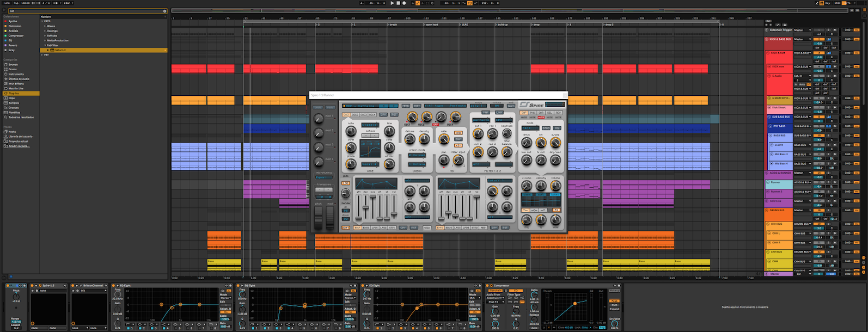
Task: Switch to Spire's OSC2 tab
Action: click(355, 115)
